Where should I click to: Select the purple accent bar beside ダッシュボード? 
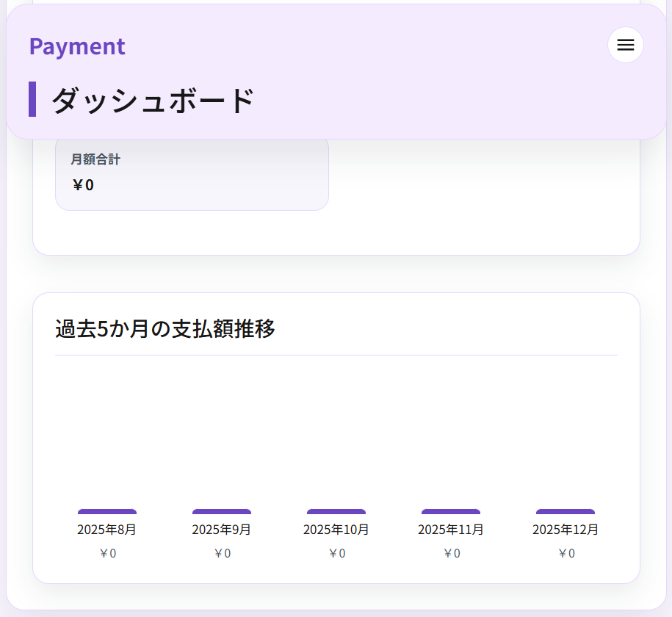click(32, 98)
